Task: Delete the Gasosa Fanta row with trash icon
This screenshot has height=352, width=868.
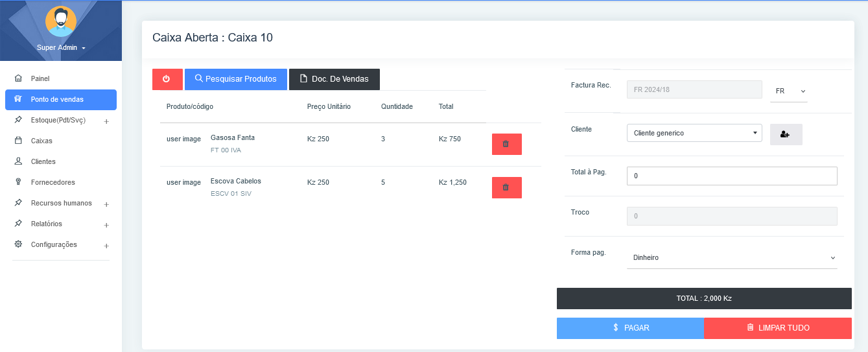Action: 506,144
